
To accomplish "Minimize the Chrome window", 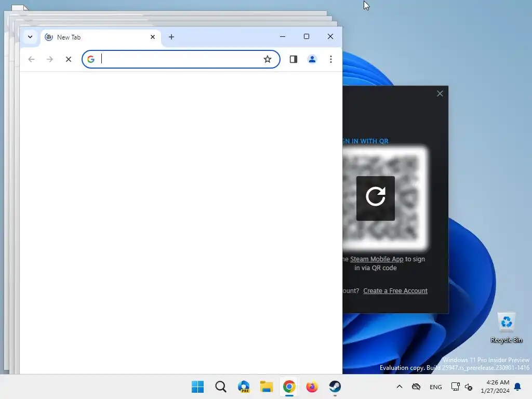I will 283,37.
